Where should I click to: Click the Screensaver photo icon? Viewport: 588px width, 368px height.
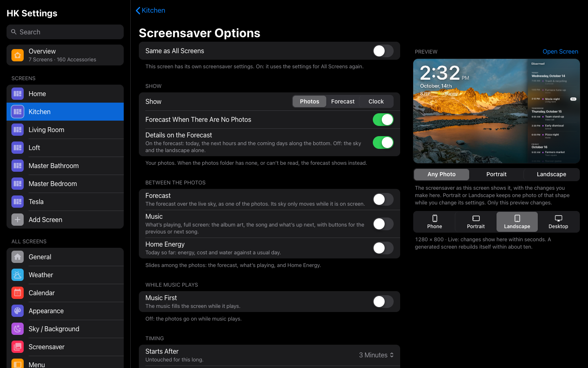pos(18,347)
